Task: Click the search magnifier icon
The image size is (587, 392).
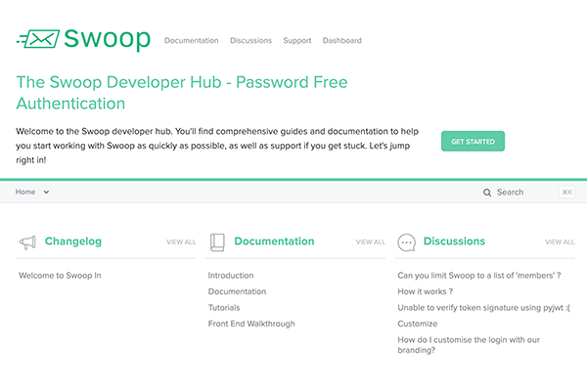Action: 487,193
